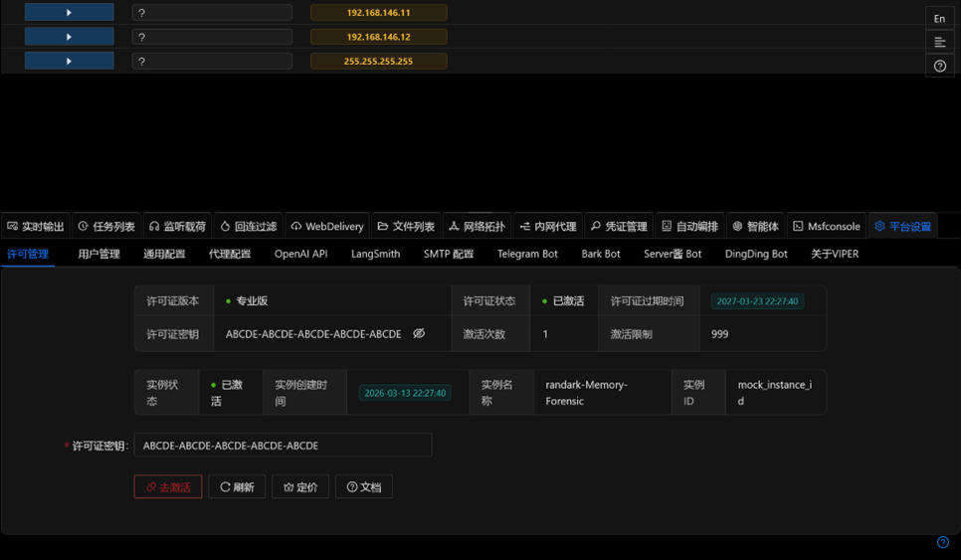Open the Msfconsole terminal tab
961x560 pixels.
[827, 227]
